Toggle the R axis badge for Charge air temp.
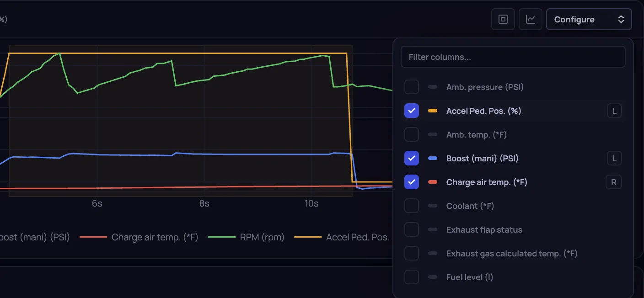 tap(614, 182)
